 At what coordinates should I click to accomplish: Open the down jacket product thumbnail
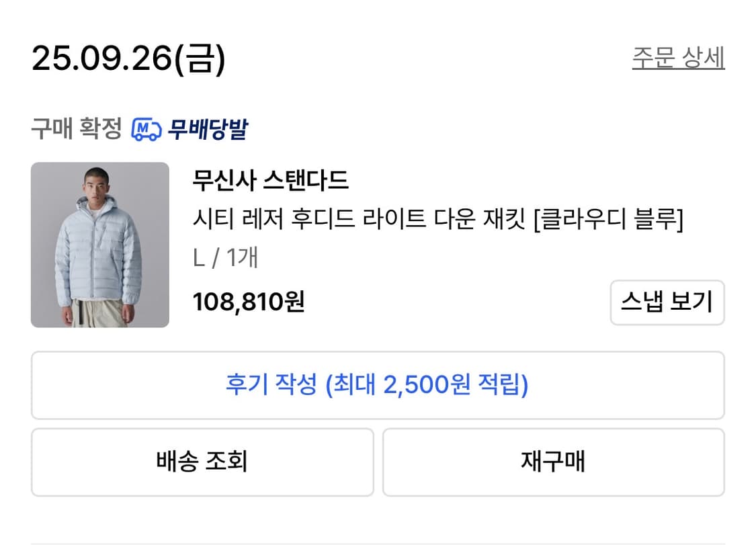point(100,245)
